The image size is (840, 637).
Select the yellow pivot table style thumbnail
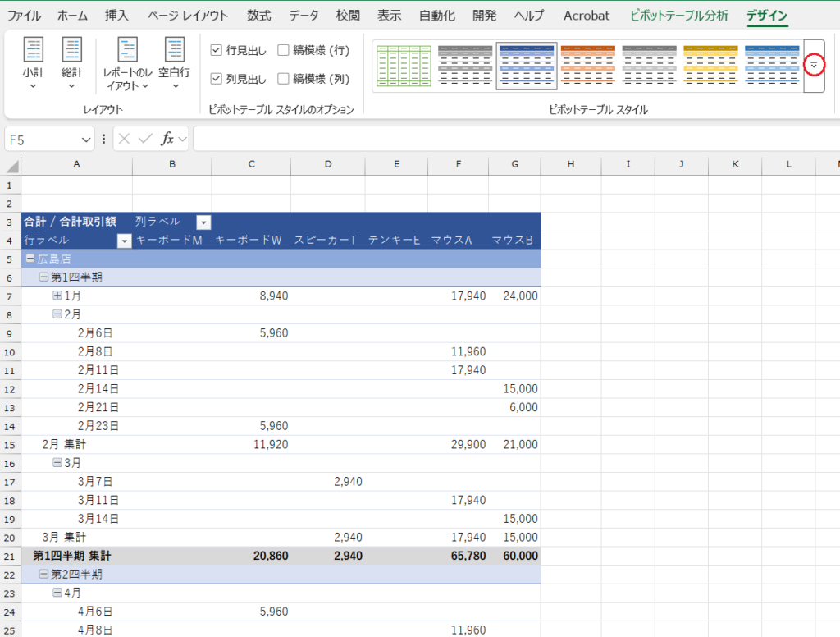pyautogui.click(x=710, y=66)
